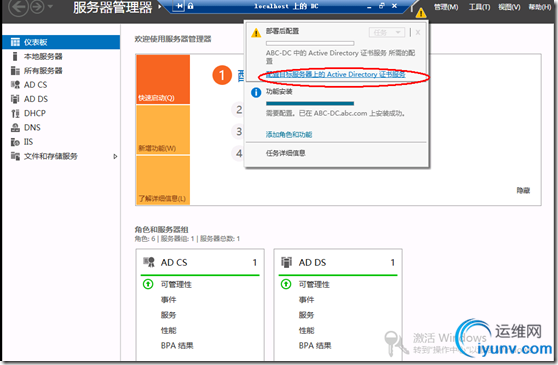Open 服务 in the AD CS tile

(x=168, y=315)
